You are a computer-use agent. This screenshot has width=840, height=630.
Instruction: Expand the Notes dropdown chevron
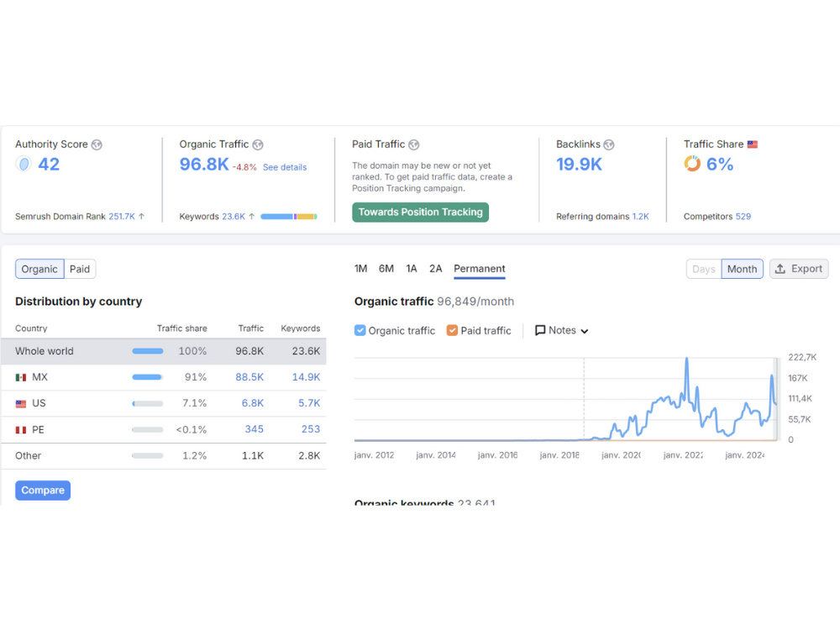(585, 331)
